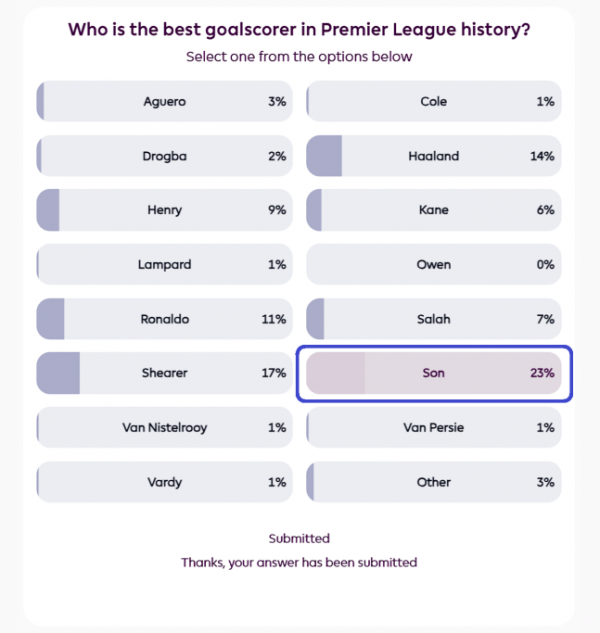Screen dimensions: 600x633
Task: Select the Aguero poll option
Action: (164, 102)
